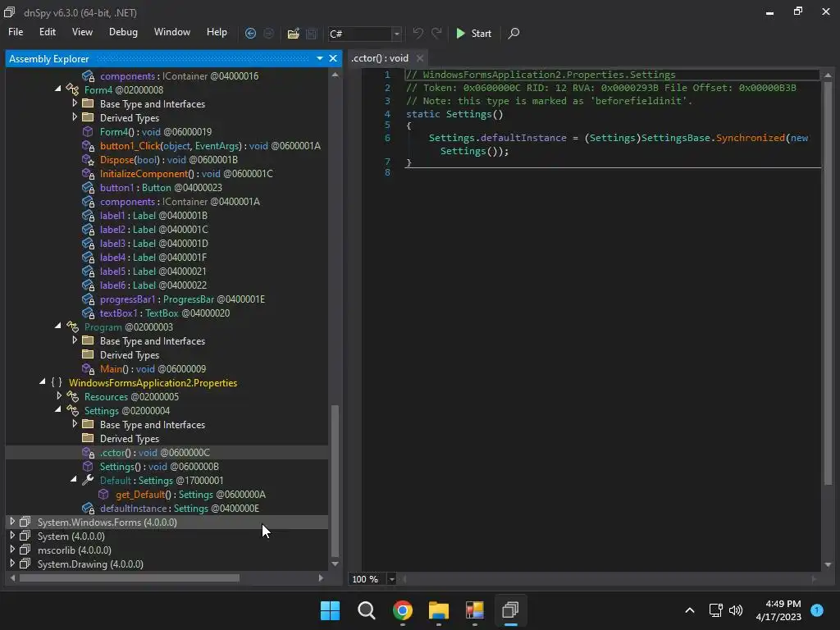
Task: Collapse the Settings class node
Action: coord(58,409)
